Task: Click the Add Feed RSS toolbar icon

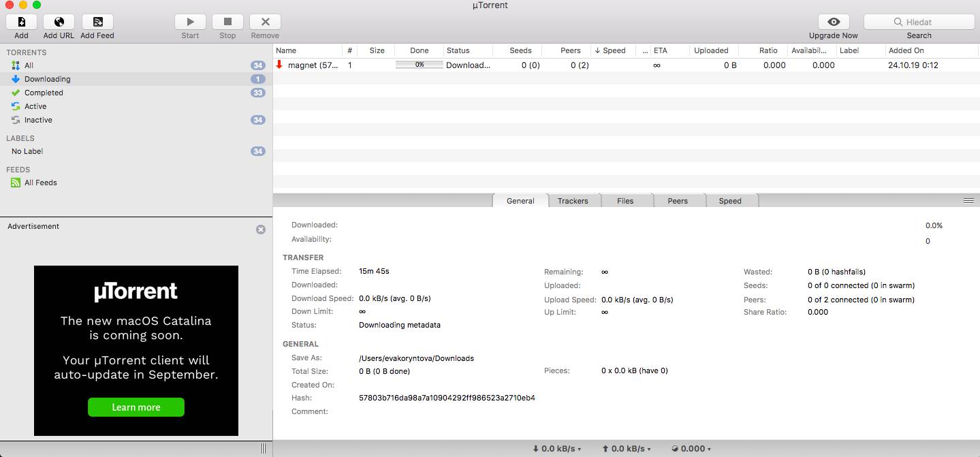Action: tap(97, 22)
